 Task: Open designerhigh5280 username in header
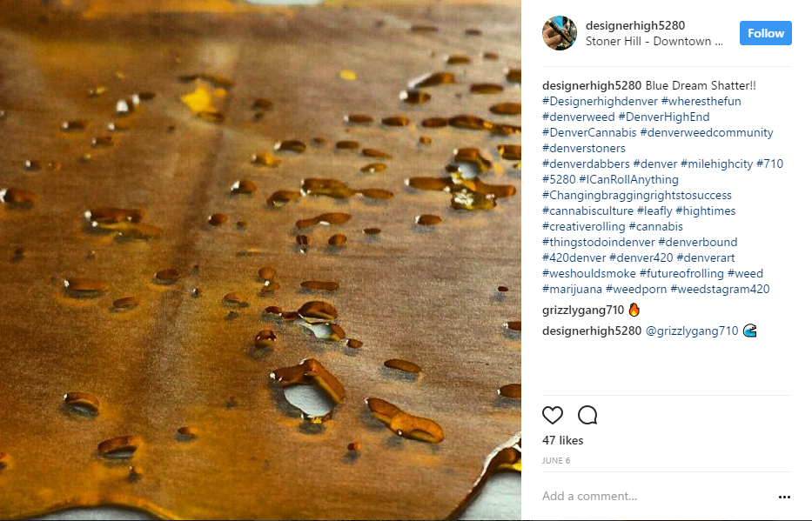[x=635, y=25]
